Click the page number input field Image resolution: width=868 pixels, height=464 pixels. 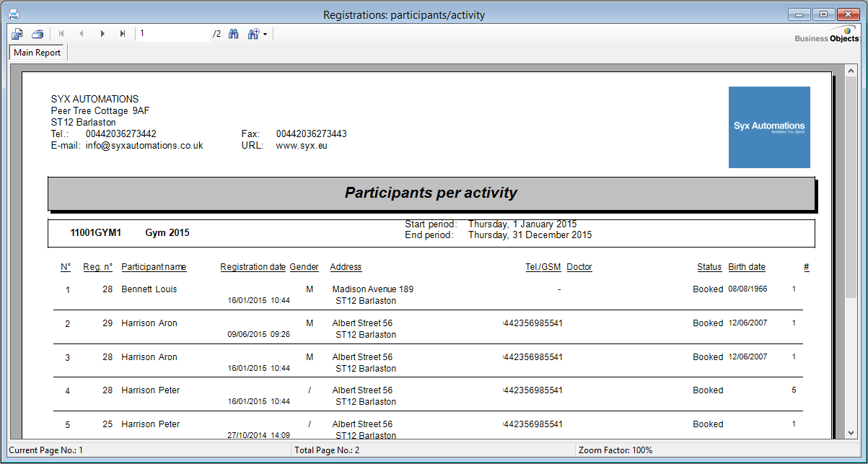[x=173, y=34]
